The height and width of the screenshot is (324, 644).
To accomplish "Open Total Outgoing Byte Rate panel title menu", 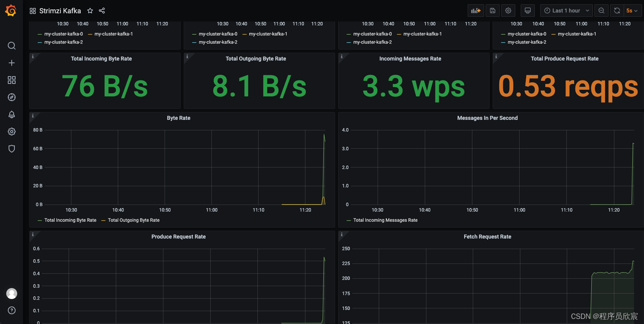I will (256, 59).
